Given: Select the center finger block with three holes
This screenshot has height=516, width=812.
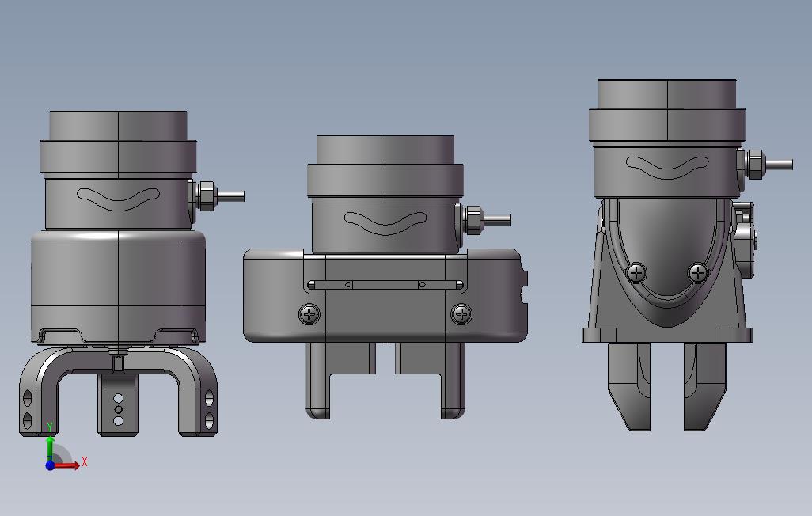Looking at the screenshot, I should [118, 405].
